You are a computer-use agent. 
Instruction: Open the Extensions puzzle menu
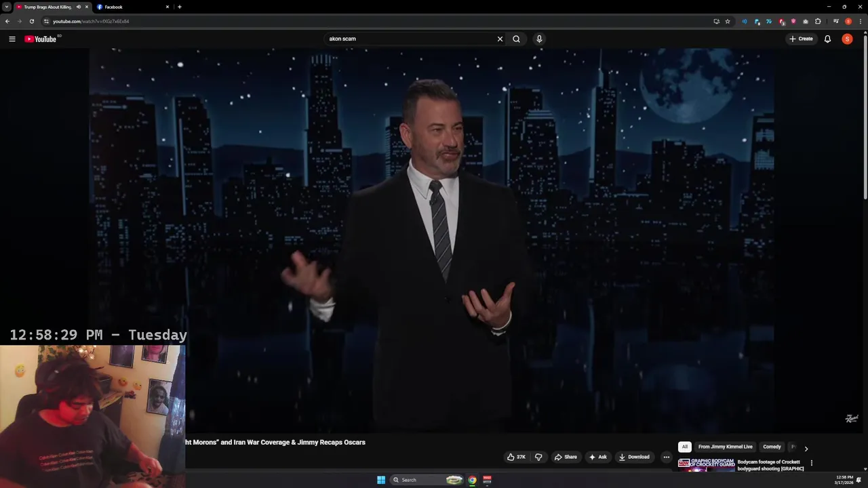click(x=818, y=21)
